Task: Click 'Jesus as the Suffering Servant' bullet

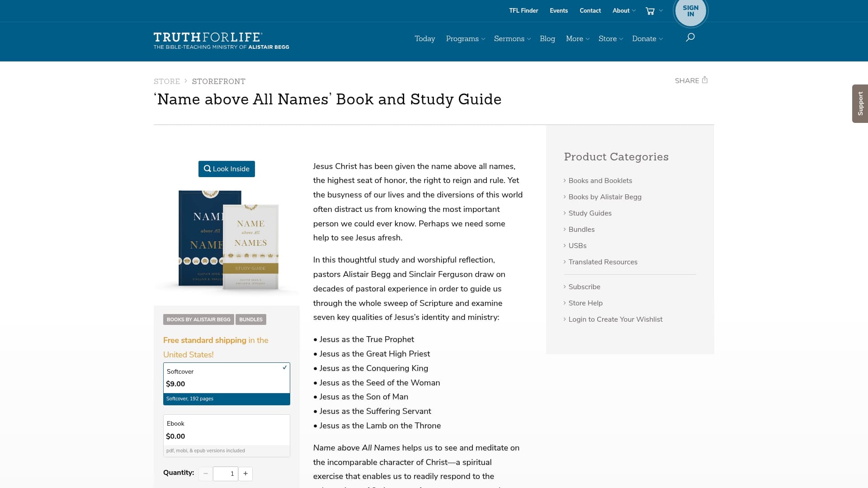Action: (x=375, y=411)
